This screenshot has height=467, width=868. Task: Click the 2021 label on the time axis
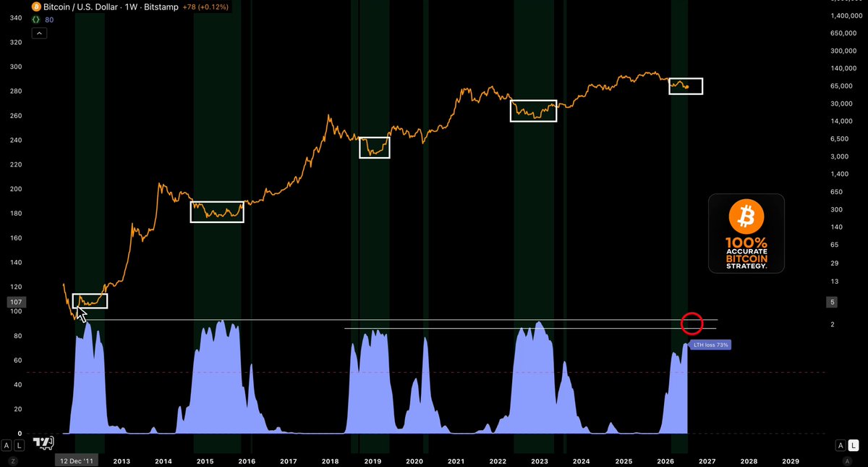coord(456,460)
